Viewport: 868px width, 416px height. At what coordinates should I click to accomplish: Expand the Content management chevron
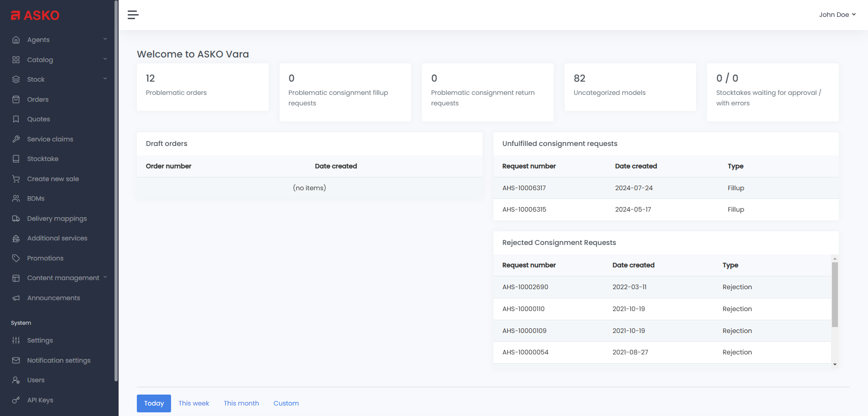pos(105,277)
